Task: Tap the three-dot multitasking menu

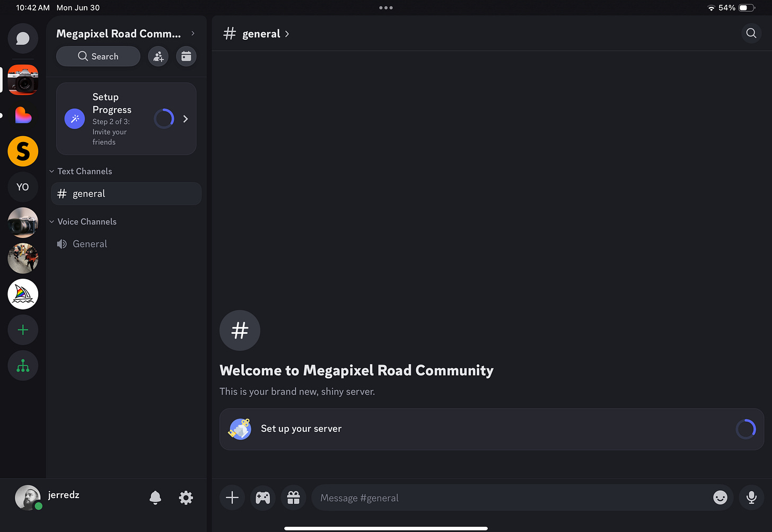Action: point(386,7)
